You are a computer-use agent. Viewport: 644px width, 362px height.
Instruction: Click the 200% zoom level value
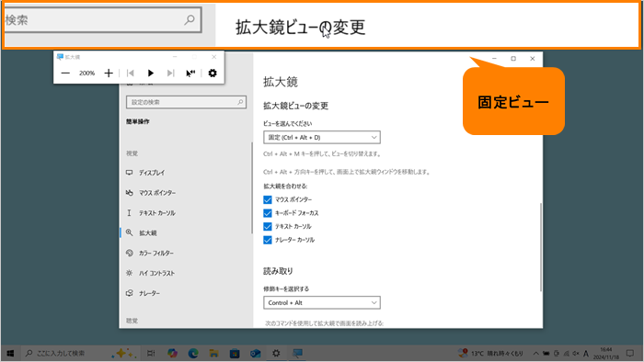tap(86, 73)
